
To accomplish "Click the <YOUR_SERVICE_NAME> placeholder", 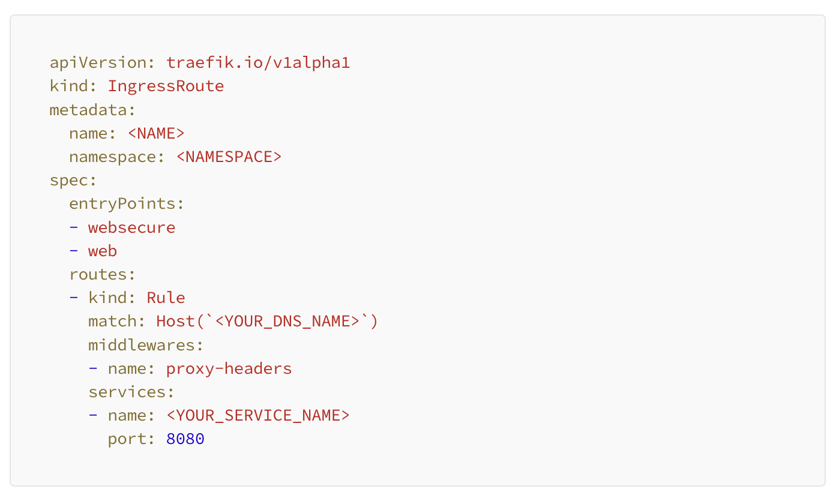I will coord(257,415).
